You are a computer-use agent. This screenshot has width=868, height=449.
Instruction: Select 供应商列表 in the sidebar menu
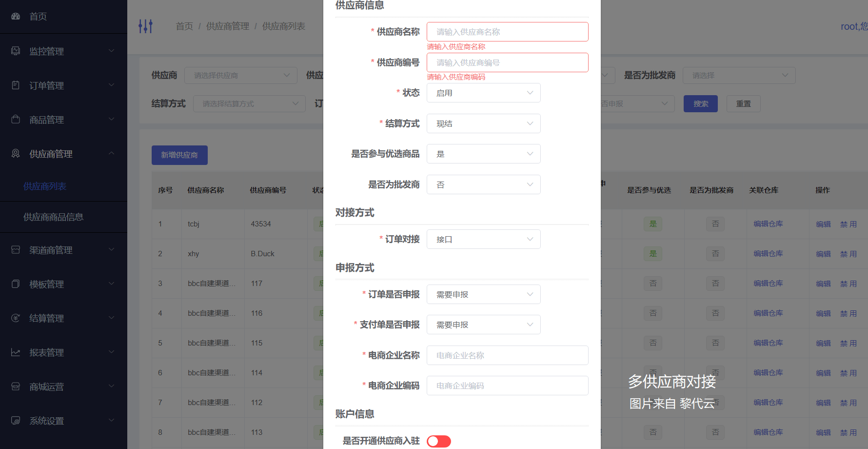pos(45,186)
